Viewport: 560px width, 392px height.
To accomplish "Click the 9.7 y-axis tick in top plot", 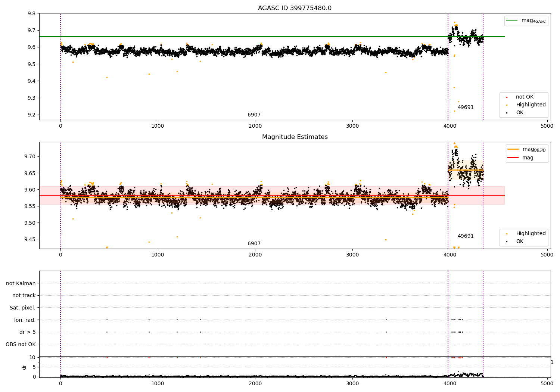I will (32, 31).
